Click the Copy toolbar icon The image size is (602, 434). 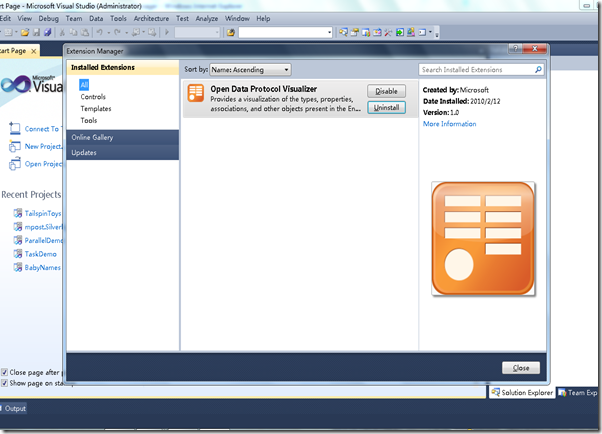[x=73, y=33]
